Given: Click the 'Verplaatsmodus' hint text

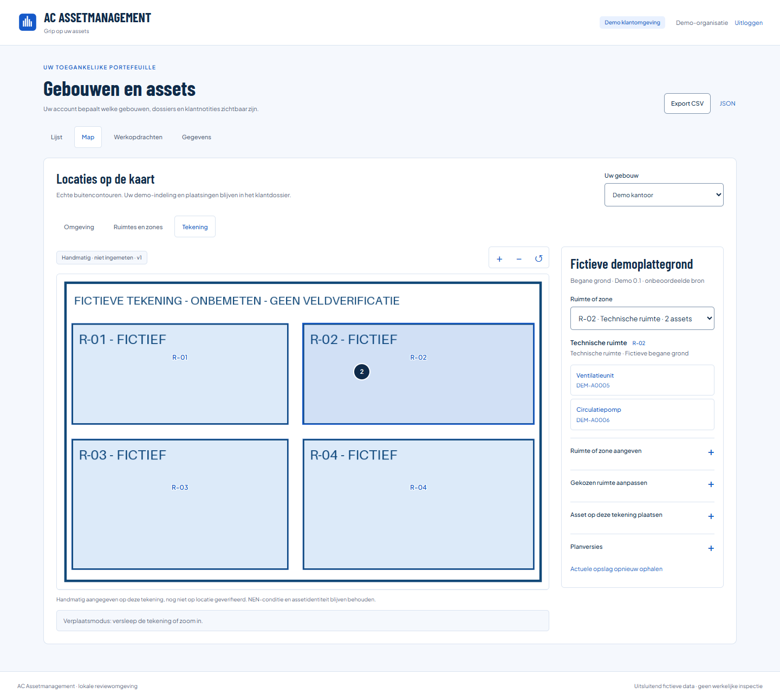Looking at the screenshot, I should pos(133,621).
